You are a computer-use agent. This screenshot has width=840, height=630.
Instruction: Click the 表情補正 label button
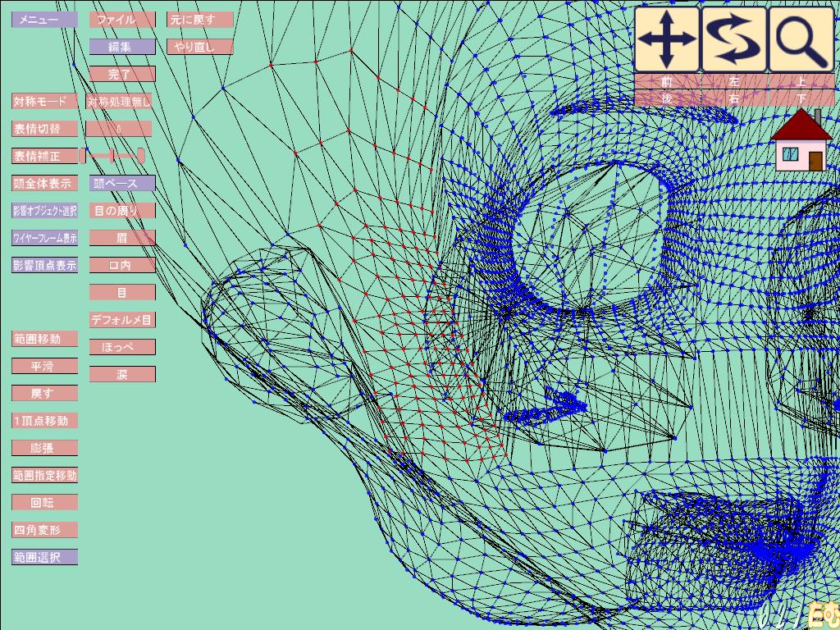pyautogui.click(x=44, y=156)
